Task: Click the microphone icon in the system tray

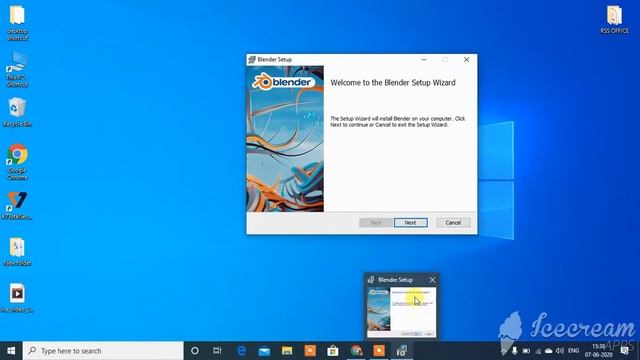Action: [515, 351]
